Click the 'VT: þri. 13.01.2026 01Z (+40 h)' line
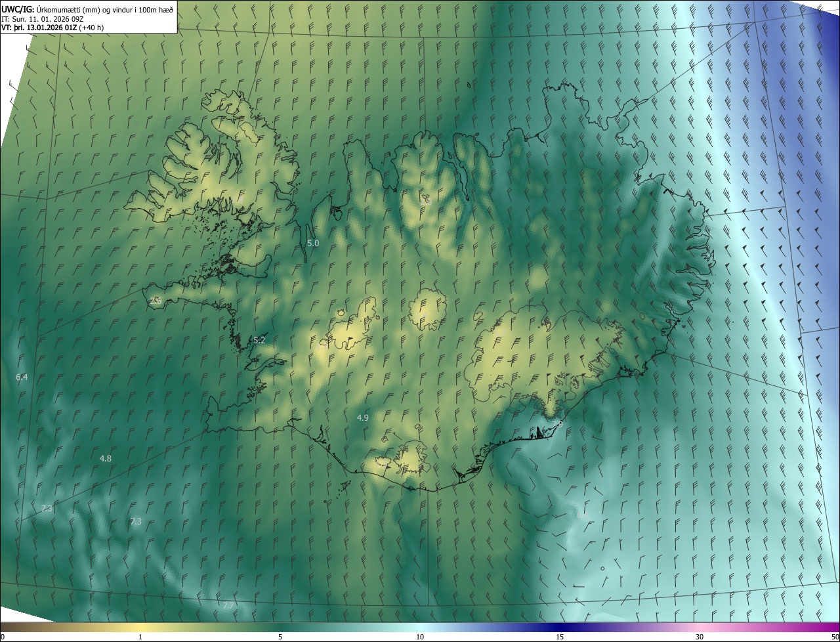This screenshot has width=840, height=642. click(x=52, y=28)
